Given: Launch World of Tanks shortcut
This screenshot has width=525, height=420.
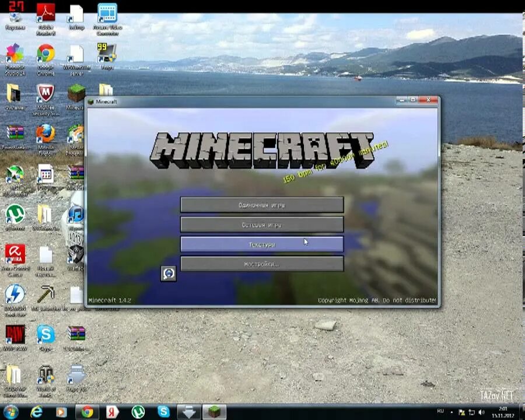Looking at the screenshot, I should coord(46,381).
